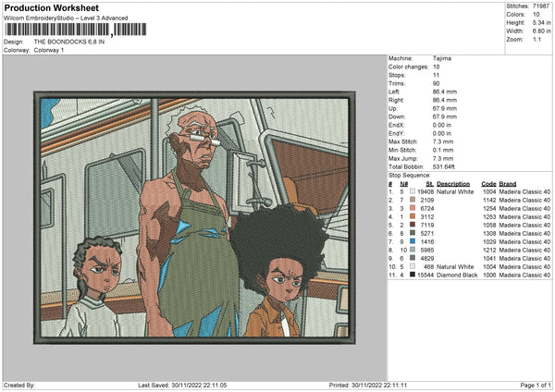Click the 'Code' column header
Image resolution: width=555 pixels, height=392 pixels.
(x=488, y=184)
